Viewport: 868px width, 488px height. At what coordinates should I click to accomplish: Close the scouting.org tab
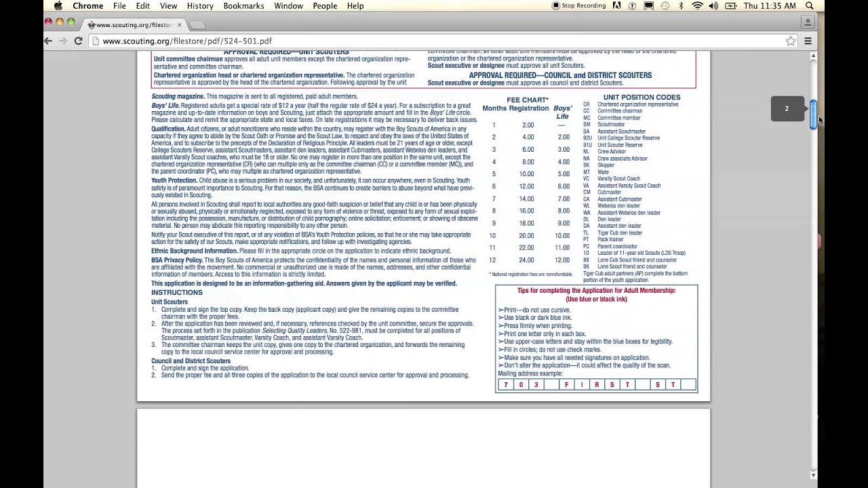click(179, 25)
